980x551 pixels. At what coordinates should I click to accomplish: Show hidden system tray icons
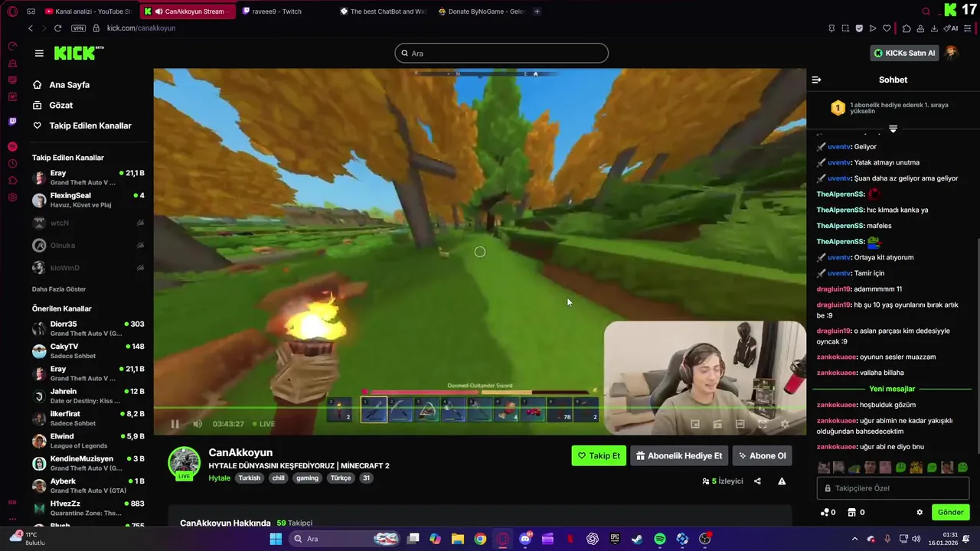(x=854, y=539)
